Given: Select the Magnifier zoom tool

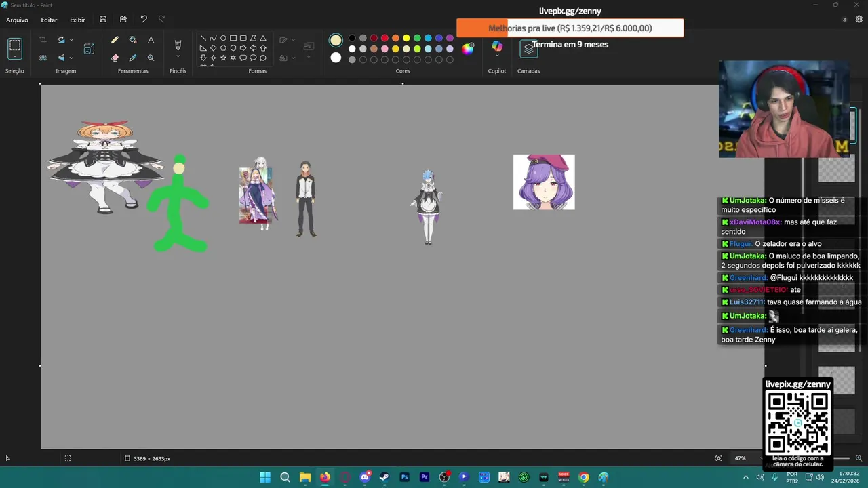Looking at the screenshot, I should point(151,58).
